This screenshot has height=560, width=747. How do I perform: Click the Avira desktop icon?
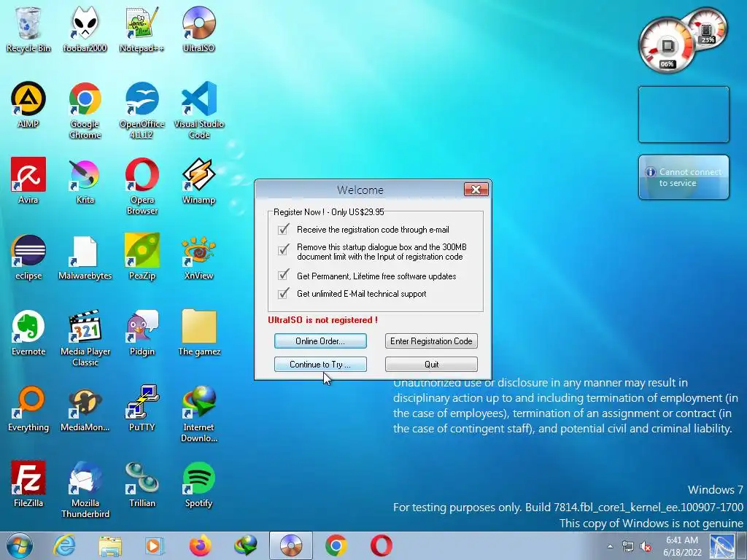click(28, 182)
